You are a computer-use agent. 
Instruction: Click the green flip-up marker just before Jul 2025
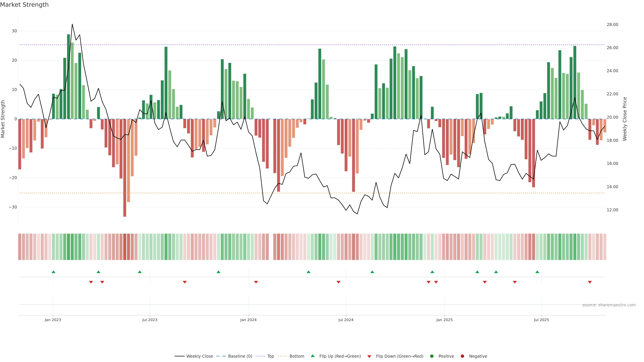[537, 272]
